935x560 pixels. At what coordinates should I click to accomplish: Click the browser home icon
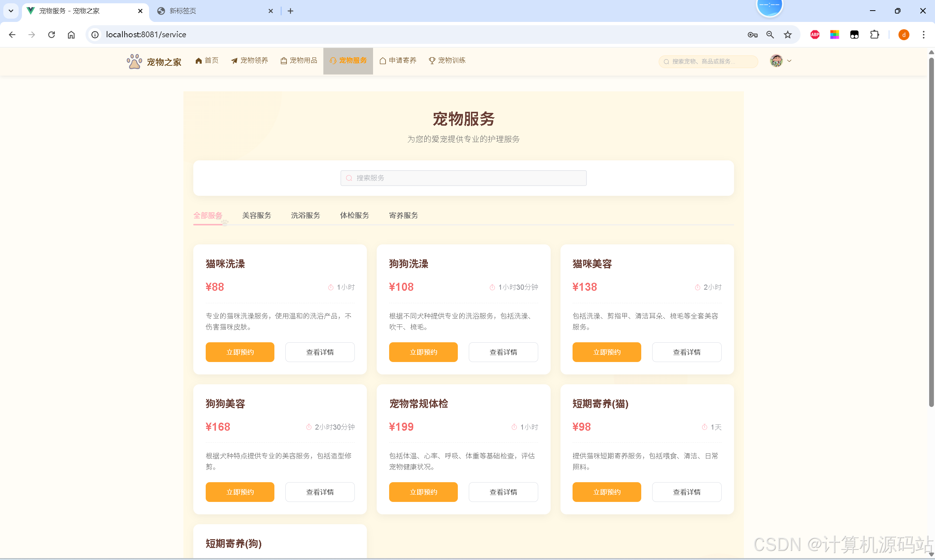click(71, 35)
